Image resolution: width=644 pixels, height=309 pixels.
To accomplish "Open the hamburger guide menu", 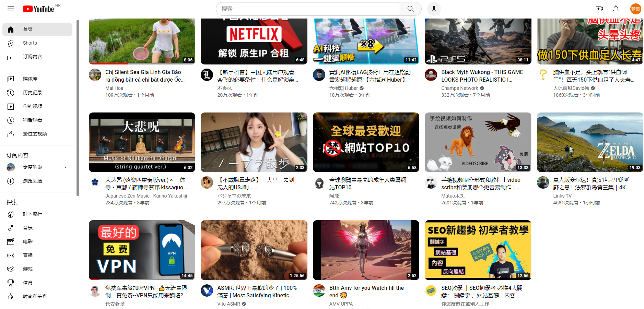I will point(11,9).
